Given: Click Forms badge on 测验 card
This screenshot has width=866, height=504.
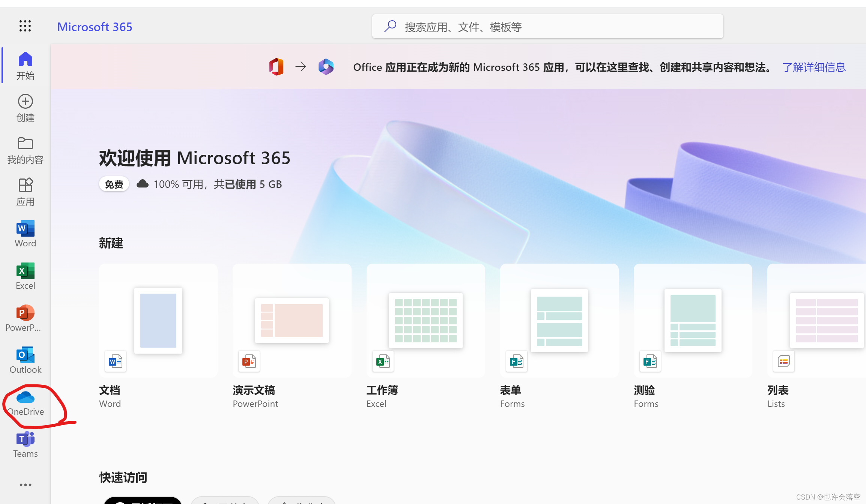Looking at the screenshot, I should coord(650,361).
